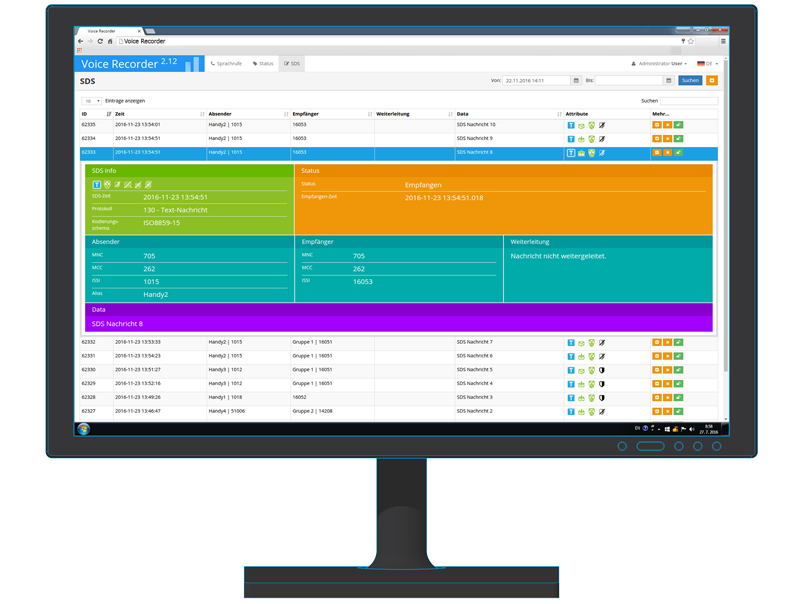Click the Von date input field

(x=536, y=80)
